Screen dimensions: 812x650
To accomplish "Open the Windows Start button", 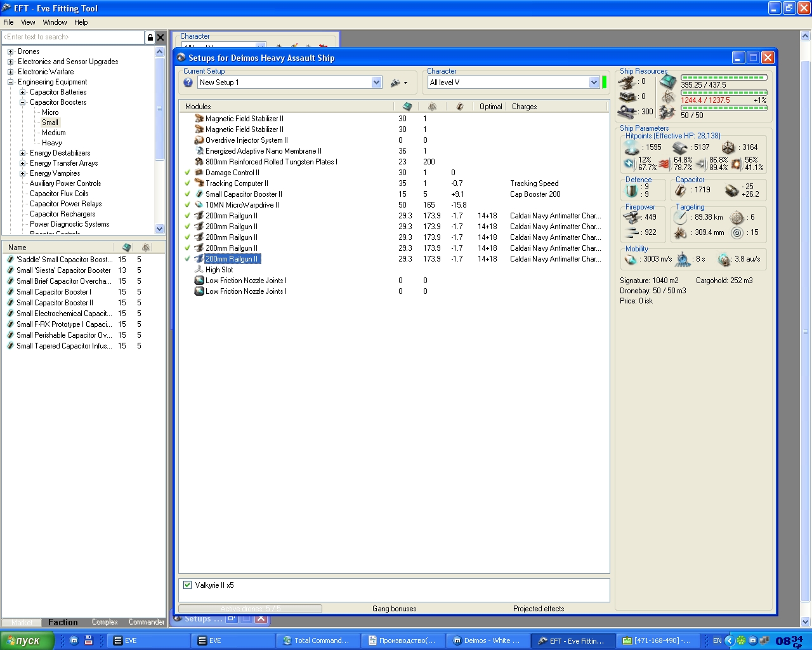I will tap(28, 640).
